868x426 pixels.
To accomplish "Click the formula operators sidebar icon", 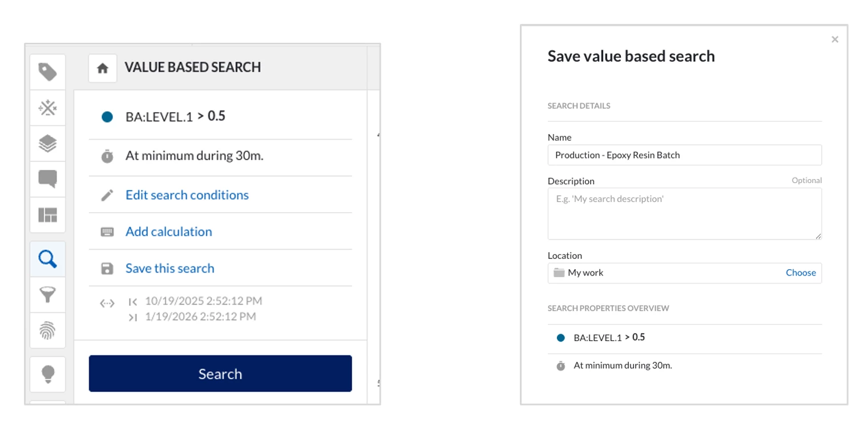I will pos(47,108).
